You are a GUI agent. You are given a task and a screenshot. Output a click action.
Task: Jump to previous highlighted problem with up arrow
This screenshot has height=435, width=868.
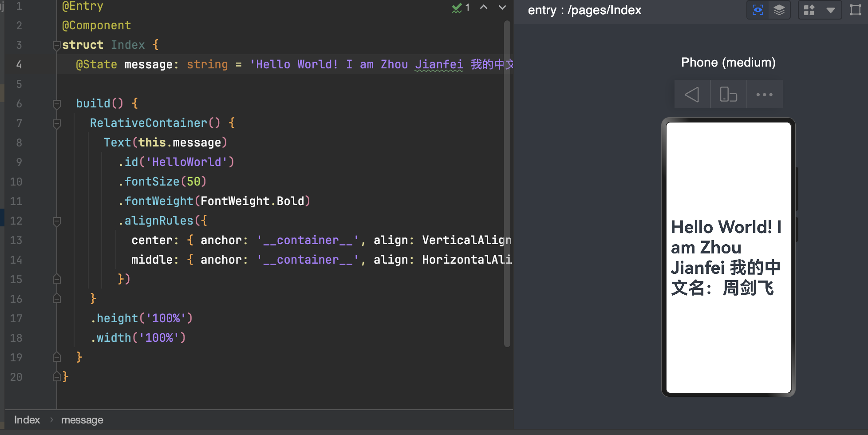click(x=484, y=8)
